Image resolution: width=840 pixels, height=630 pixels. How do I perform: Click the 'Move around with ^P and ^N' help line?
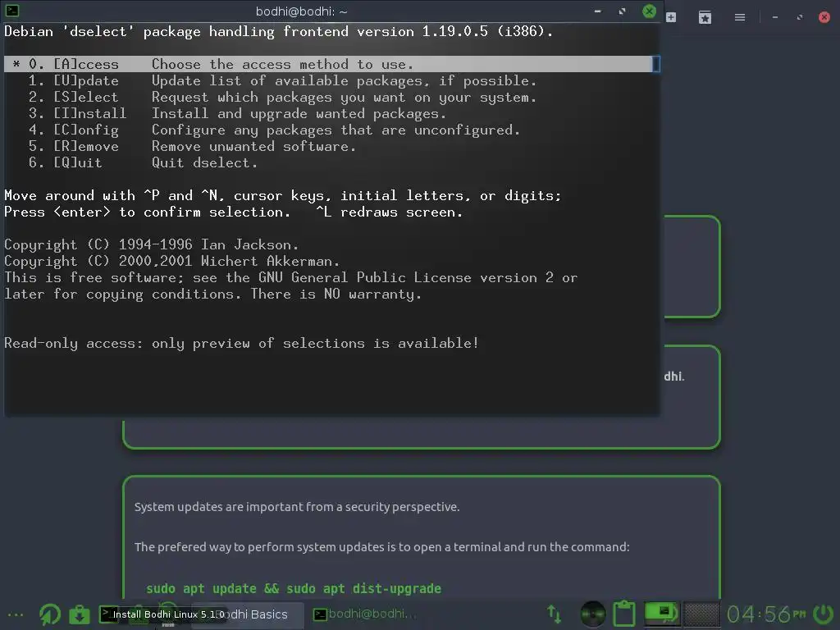tap(282, 195)
